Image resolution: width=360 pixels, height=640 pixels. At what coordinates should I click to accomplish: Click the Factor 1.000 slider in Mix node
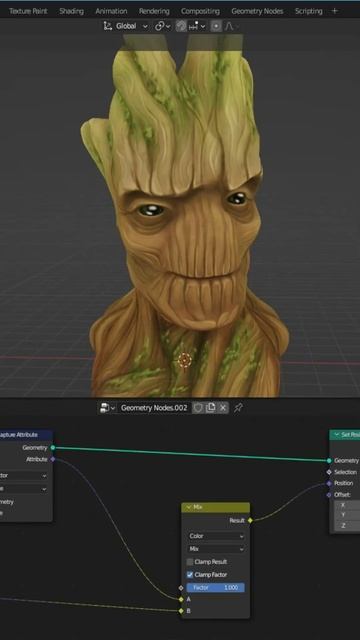point(216,588)
